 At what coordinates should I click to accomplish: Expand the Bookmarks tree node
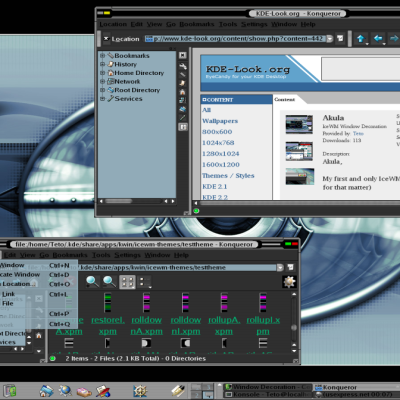[103, 56]
